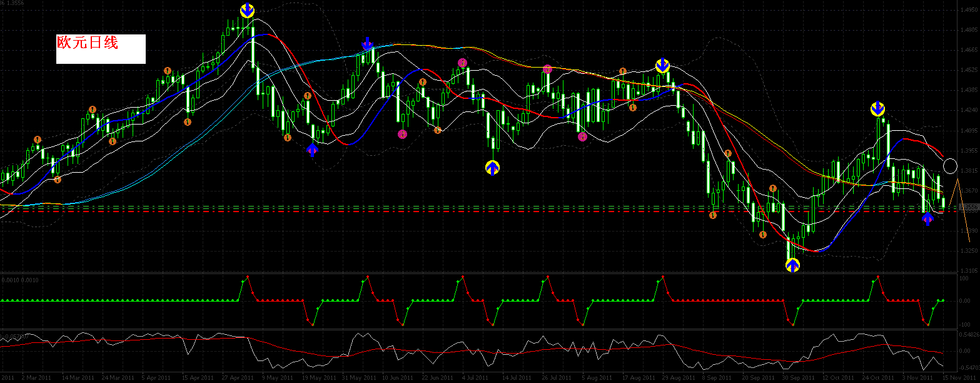Viewport: 980px width, 383px height.
Task: Select the yellow-circled buy arrow below the mid-July 2011 low
Action: (x=493, y=167)
